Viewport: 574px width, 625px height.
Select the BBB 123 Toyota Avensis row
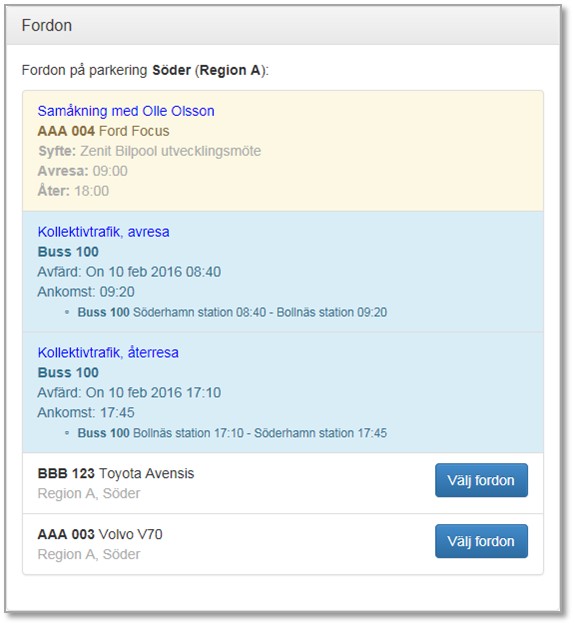(x=283, y=483)
